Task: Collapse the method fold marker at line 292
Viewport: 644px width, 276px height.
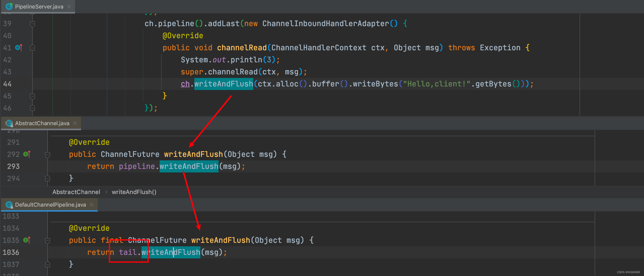Action: (x=48, y=154)
